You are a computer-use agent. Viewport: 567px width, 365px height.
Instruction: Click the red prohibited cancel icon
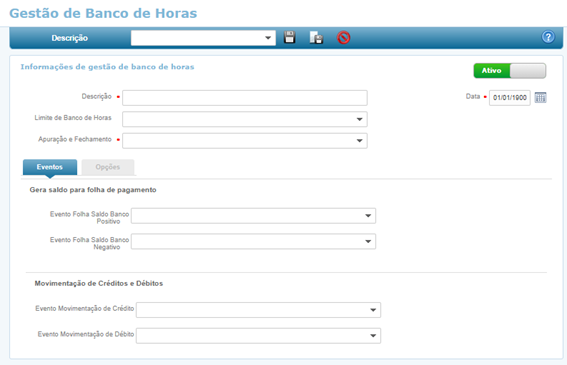click(344, 38)
